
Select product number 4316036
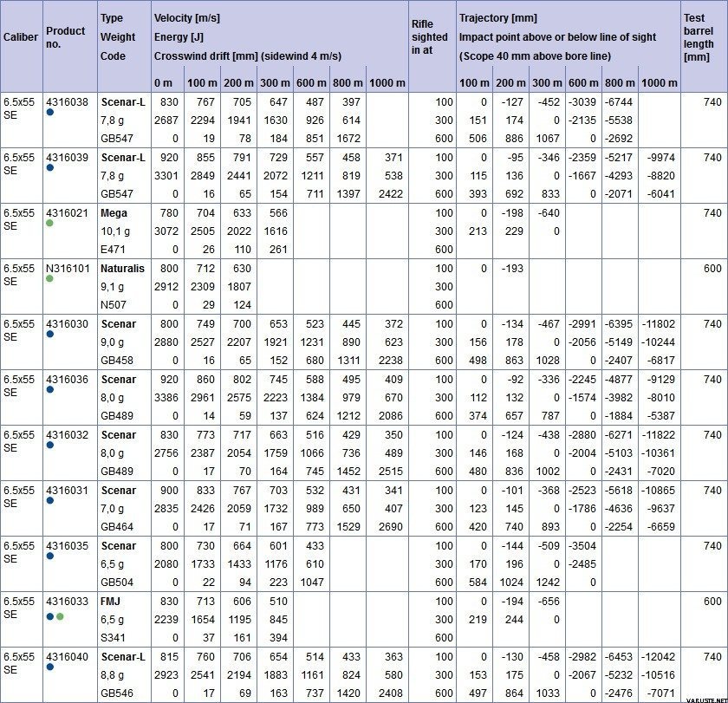point(67,380)
